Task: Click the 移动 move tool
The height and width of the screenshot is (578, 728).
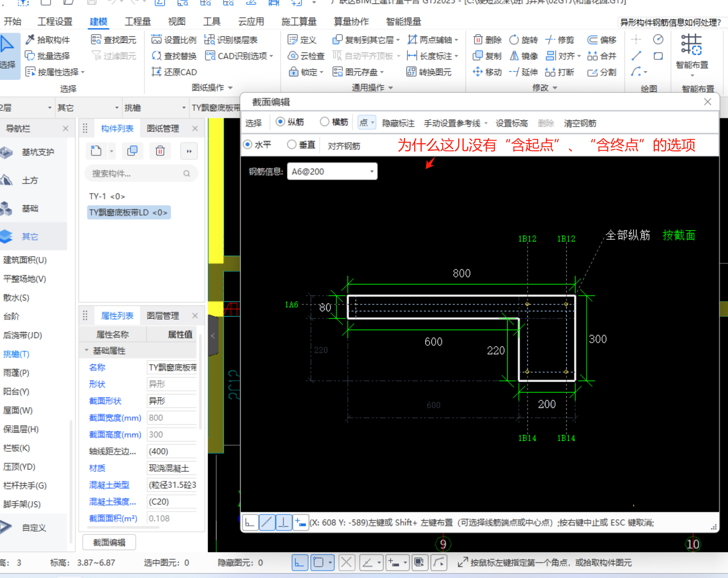Action: tap(487, 72)
